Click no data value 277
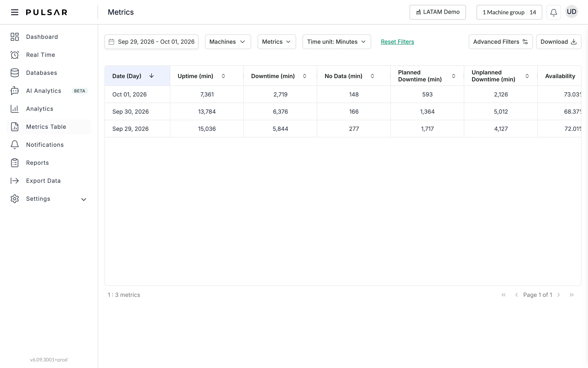Viewport: 588px width, 368px height. [354, 129]
